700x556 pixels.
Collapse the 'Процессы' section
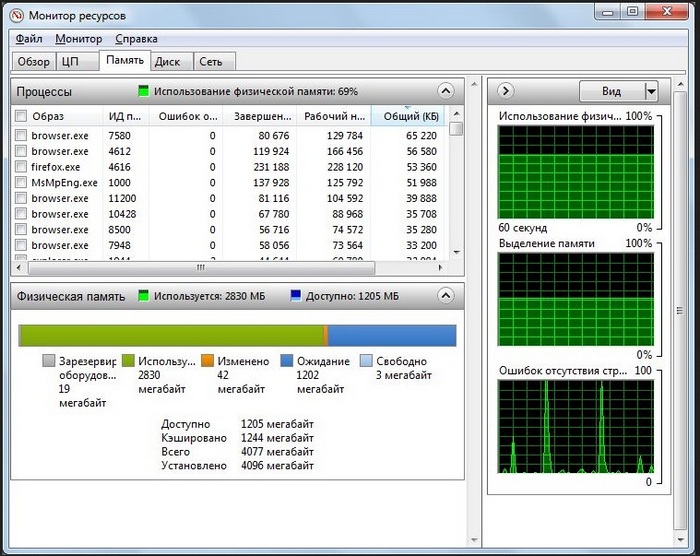click(x=447, y=91)
